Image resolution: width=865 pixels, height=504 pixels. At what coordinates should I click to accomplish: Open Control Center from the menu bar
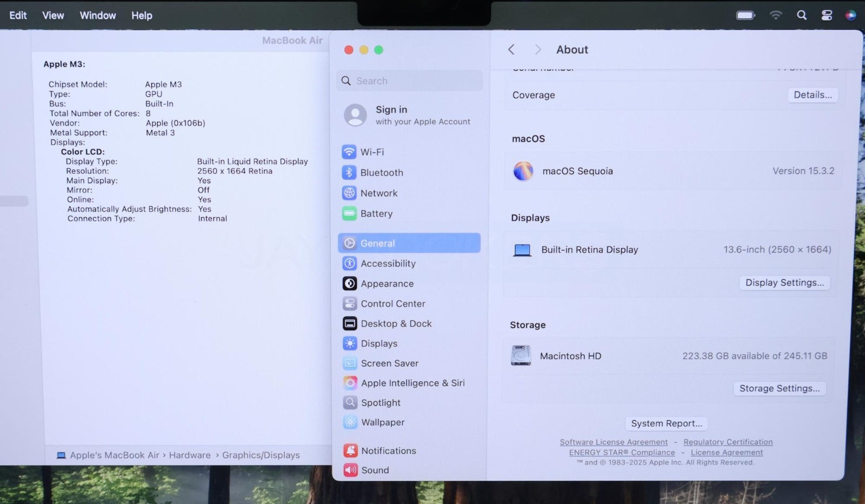pyautogui.click(x=827, y=15)
